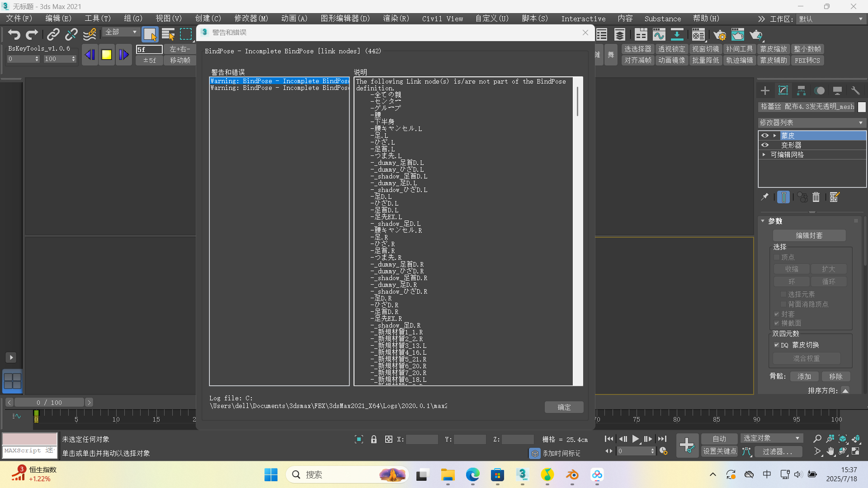The height and width of the screenshot is (488, 868).
Task: Switch to the Utilities wrench icon
Action: pyautogui.click(x=855, y=91)
